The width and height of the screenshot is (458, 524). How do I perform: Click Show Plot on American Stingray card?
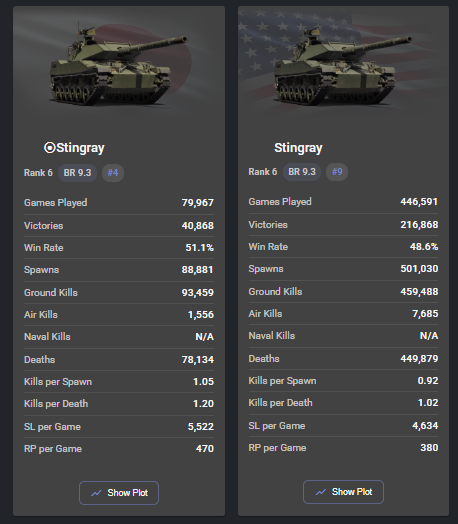tap(343, 492)
